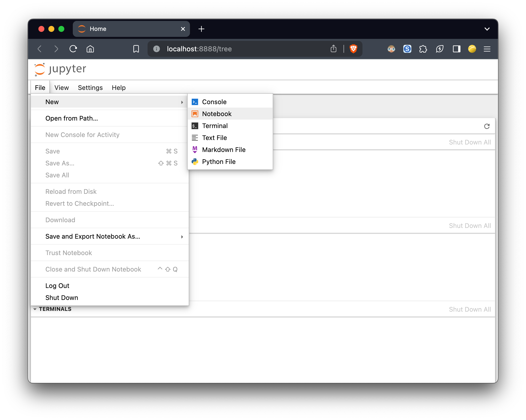Select the Console icon in New submenu
This screenshot has width=526, height=420.
195,102
